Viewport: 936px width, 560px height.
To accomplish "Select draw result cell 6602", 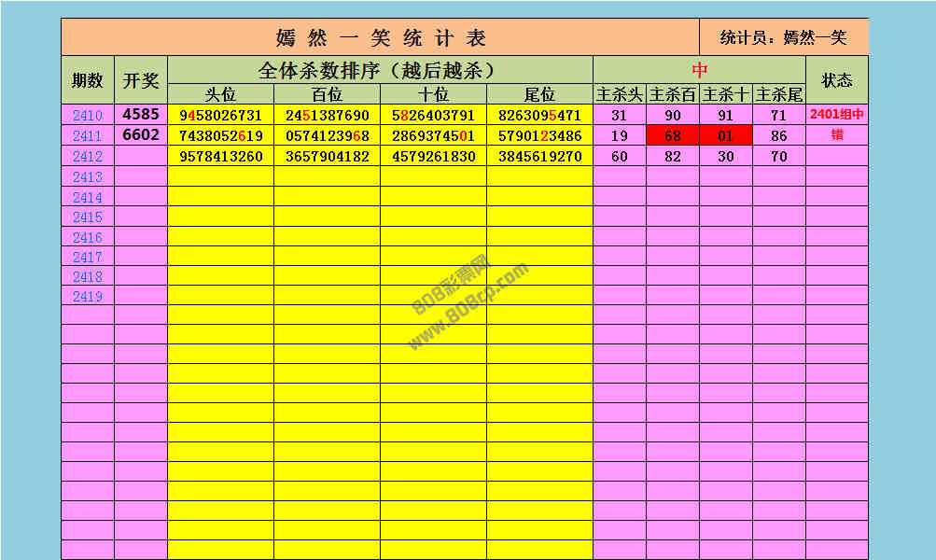I will coord(141,135).
